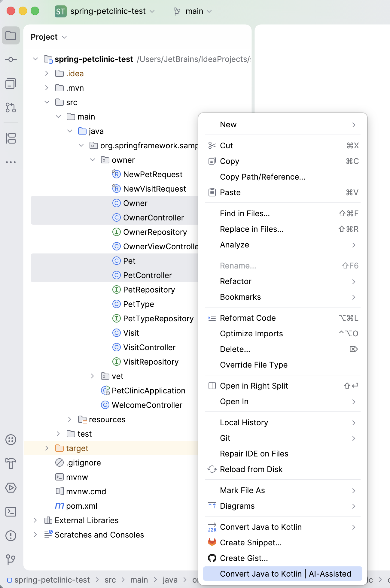The height and width of the screenshot is (588, 390).
Task: Open the Problems tool window icon
Action: [x=11, y=536]
